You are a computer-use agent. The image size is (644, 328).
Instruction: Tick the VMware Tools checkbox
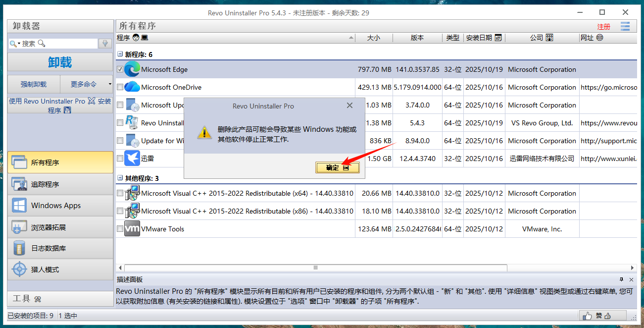pos(120,229)
